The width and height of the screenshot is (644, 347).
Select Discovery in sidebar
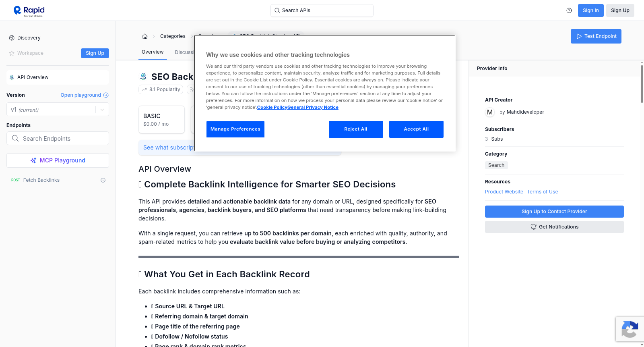tap(29, 38)
